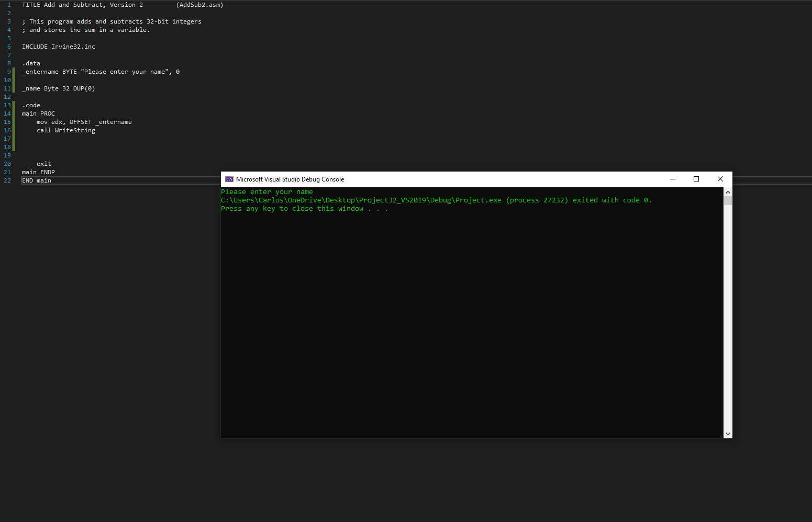Viewport: 812px width, 522px height.
Task: Click the console icon in the Debug Console title bar
Action: (x=229, y=179)
